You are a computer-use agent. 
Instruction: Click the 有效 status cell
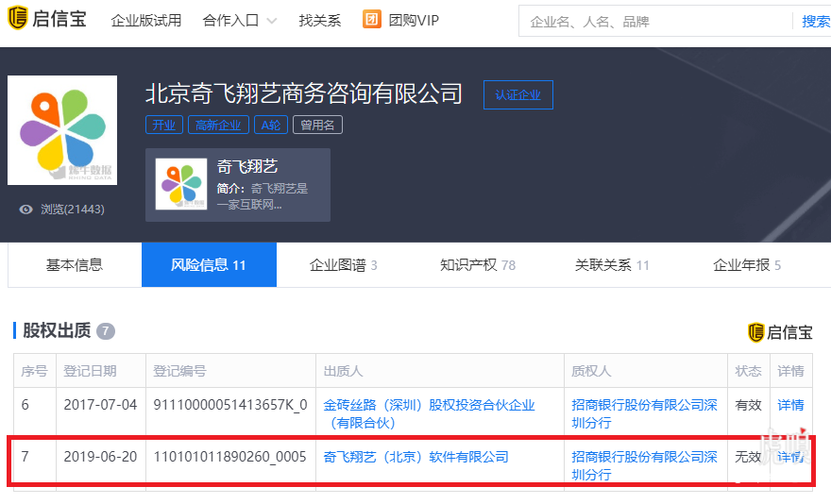[748, 406]
